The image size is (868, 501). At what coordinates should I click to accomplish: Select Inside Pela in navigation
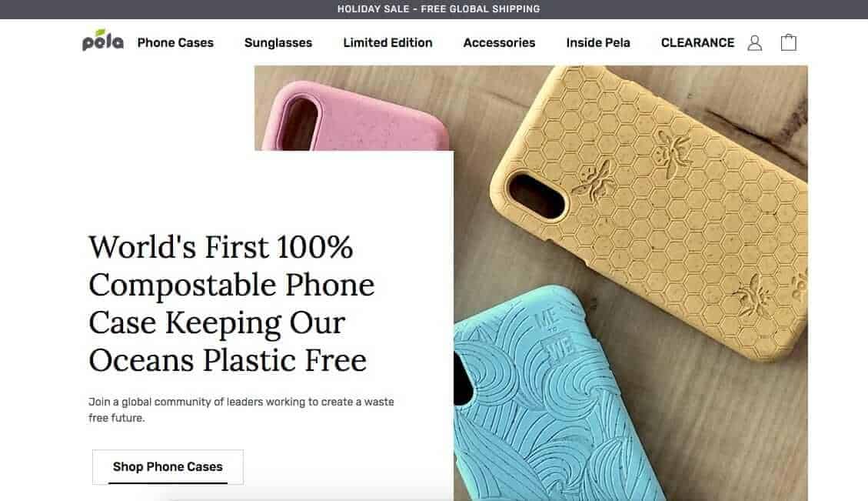598,42
